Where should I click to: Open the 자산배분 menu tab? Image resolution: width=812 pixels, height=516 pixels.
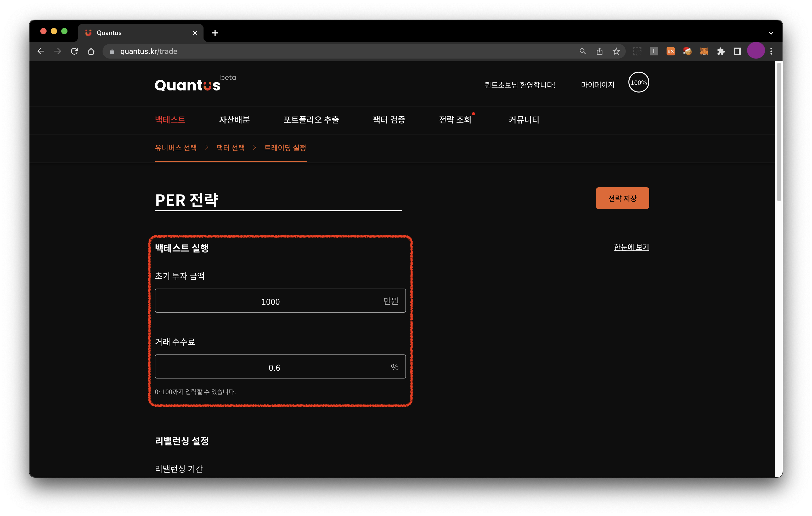tap(234, 120)
